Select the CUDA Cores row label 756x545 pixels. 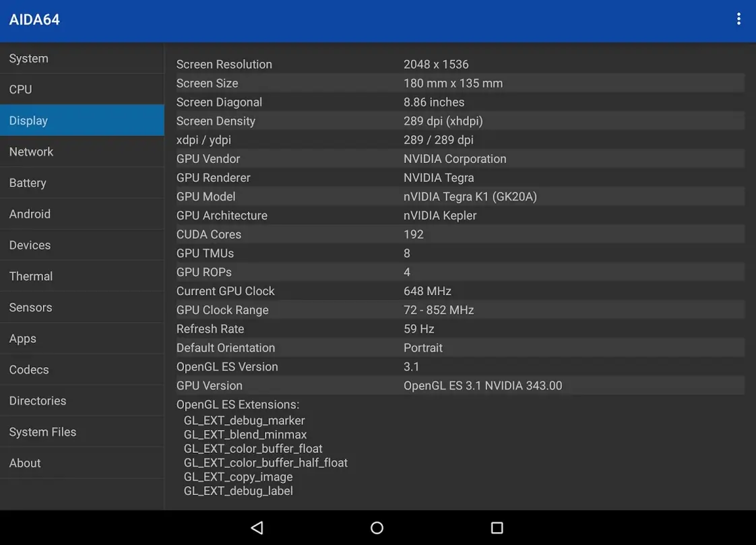(209, 234)
